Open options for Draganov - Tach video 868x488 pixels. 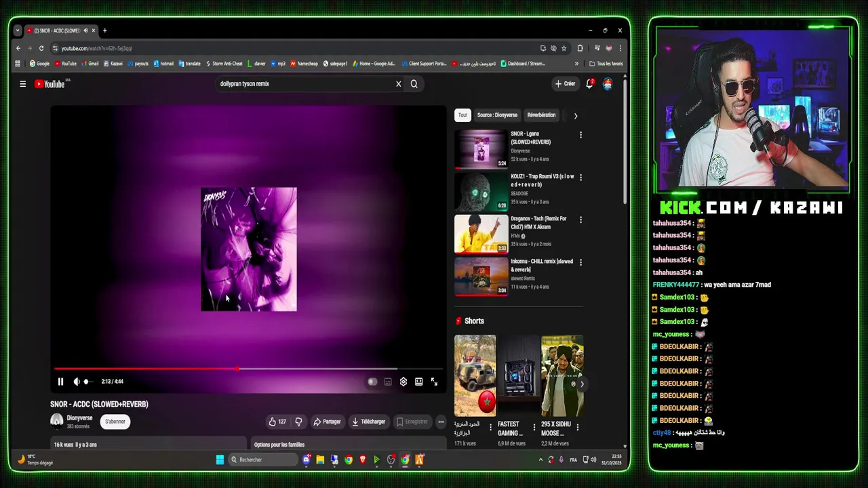click(580, 220)
